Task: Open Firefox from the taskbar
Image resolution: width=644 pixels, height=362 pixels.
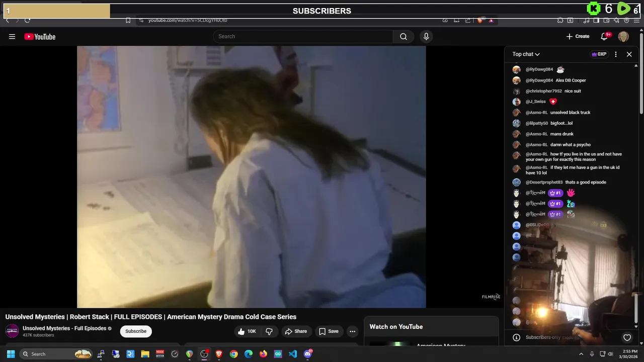Action: pyautogui.click(x=263, y=354)
